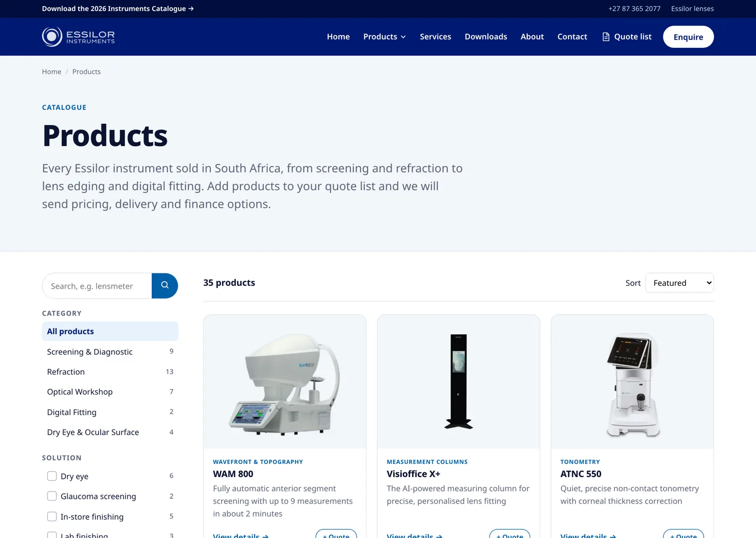Image resolution: width=756 pixels, height=538 pixels.
Task: Click the Wavefront & Topography label
Action: point(258,462)
